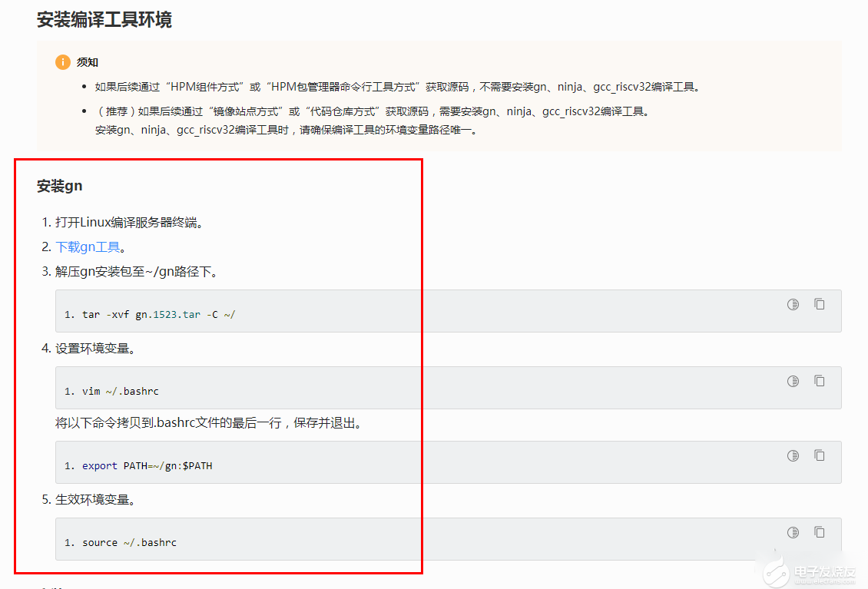The width and height of the screenshot is (868, 589).
Task: Click the 安装gn section heading
Action: pyautogui.click(x=60, y=186)
